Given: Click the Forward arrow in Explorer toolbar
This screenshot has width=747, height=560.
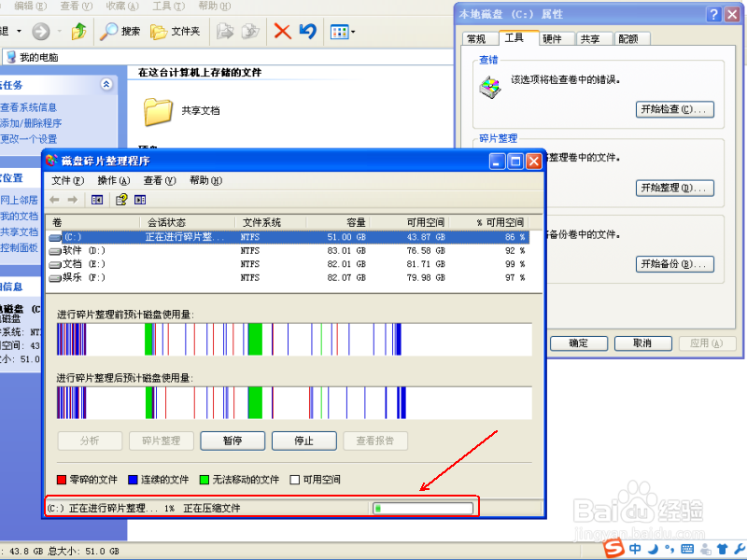Looking at the screenshot, I should point(41,32).
